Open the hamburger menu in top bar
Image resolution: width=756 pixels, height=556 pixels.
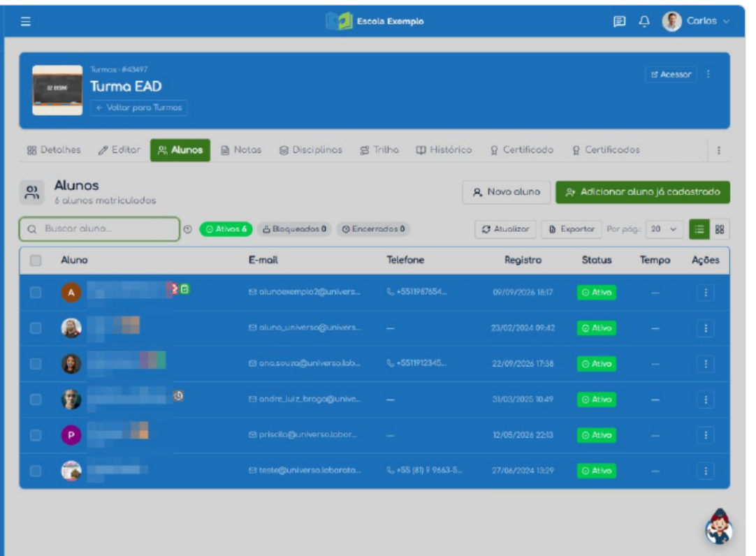(26, 22)
